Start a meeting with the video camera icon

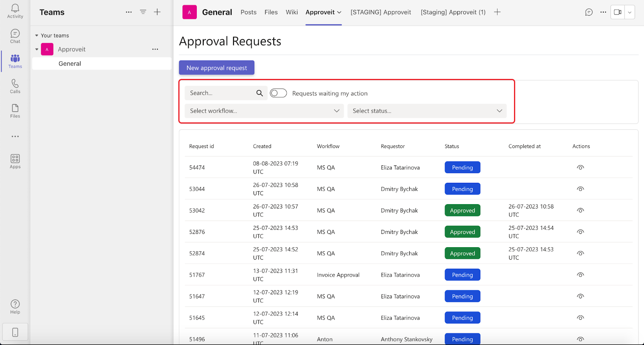617,12
